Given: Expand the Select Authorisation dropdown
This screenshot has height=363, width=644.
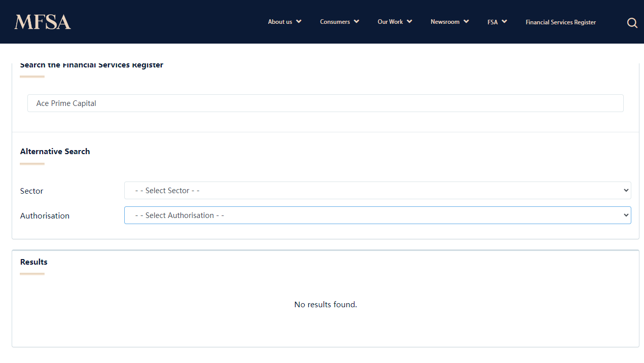Looking at the screenshot, I should [377, 215].
